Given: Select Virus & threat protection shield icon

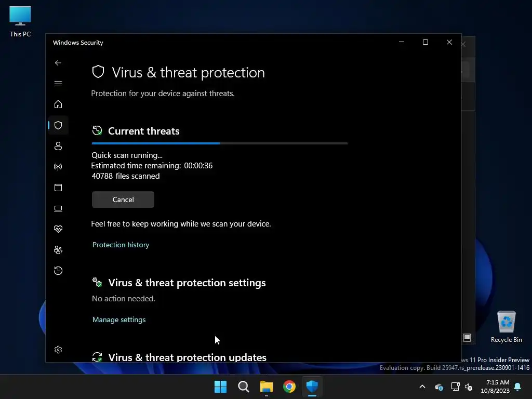Looking at the screenshot, I should point(58,125).
